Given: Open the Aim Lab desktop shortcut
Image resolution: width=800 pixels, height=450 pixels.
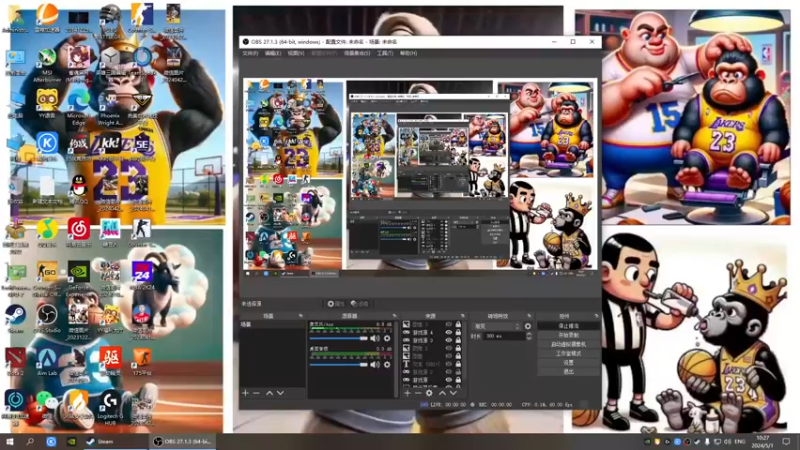Looking at the screenshot, I should (47, 362).
